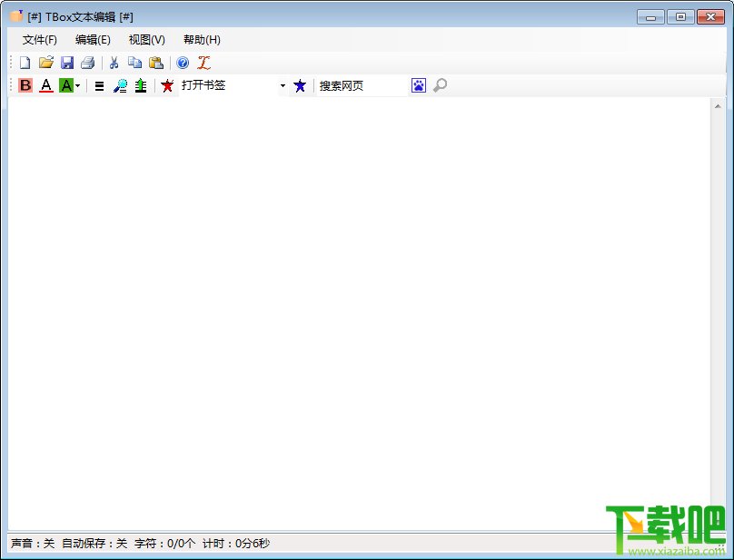Open the 文件(F) menu
Viewport: 734px width, 560px height.
(40, 40)
